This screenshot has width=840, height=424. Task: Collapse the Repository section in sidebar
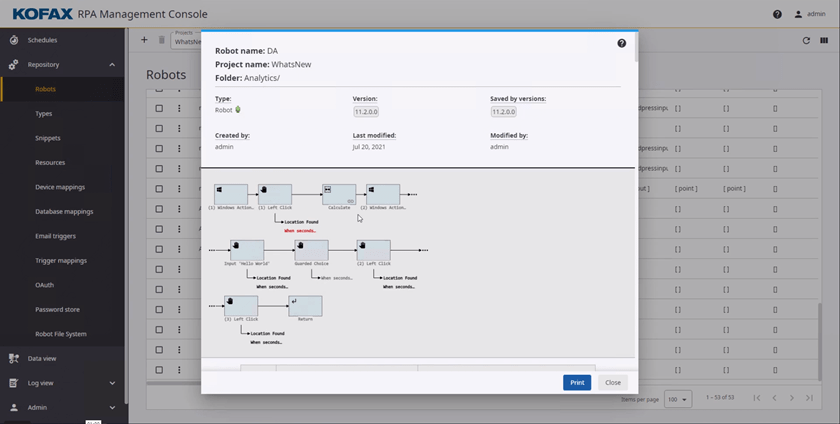[x=112, y=65]
